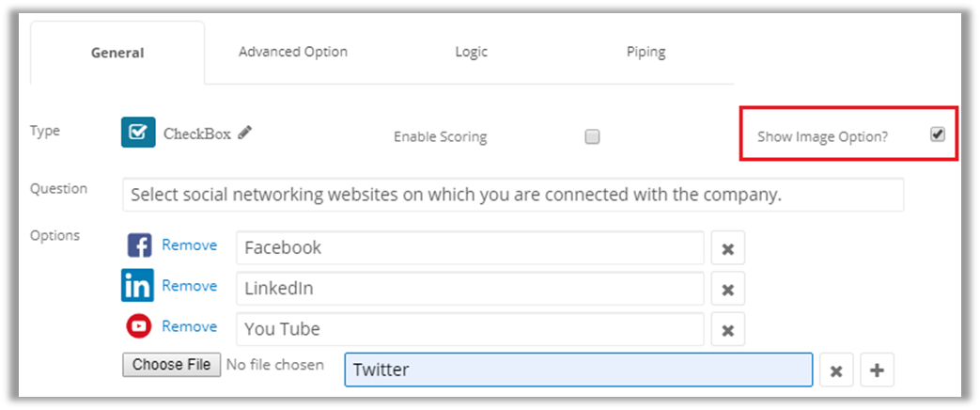
Task: Uncheck Show Image Option checkbox
Action: point(937,134)
